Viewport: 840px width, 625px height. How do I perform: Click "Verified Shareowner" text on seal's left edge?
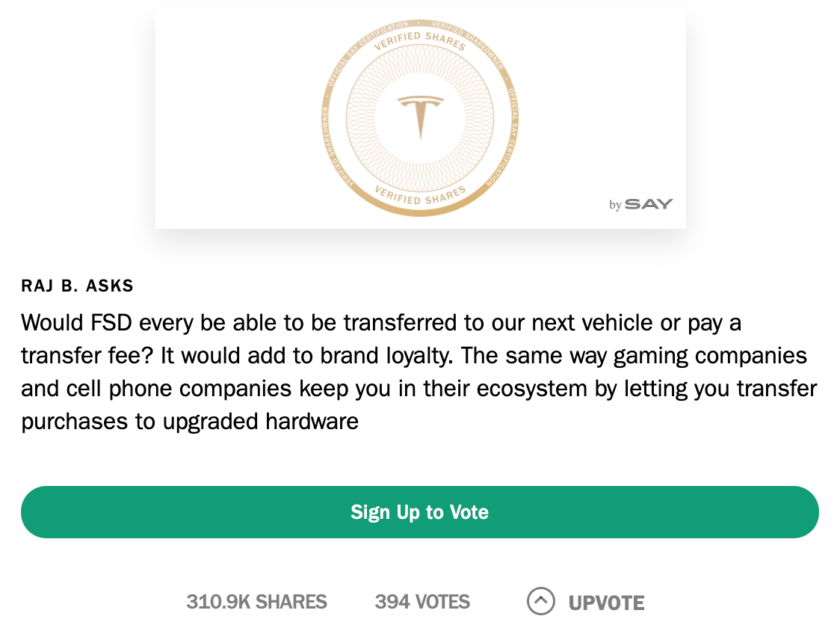click(336, 150)
